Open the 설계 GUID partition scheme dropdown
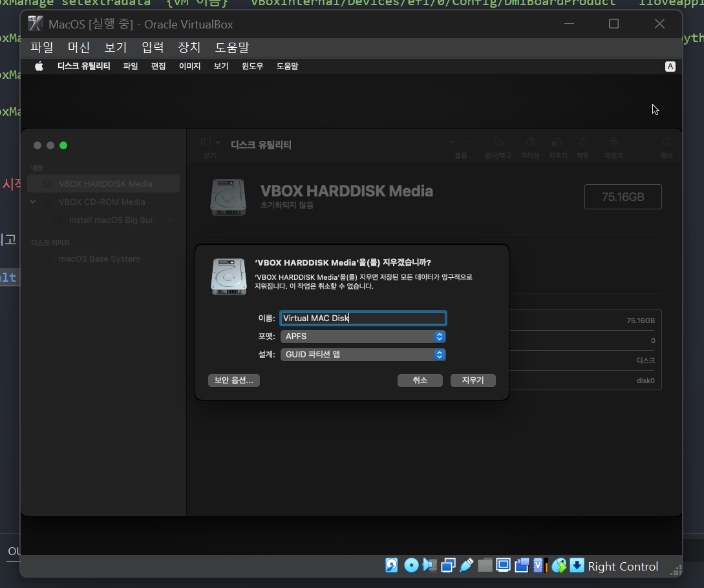704x588 pixels. 363,355
